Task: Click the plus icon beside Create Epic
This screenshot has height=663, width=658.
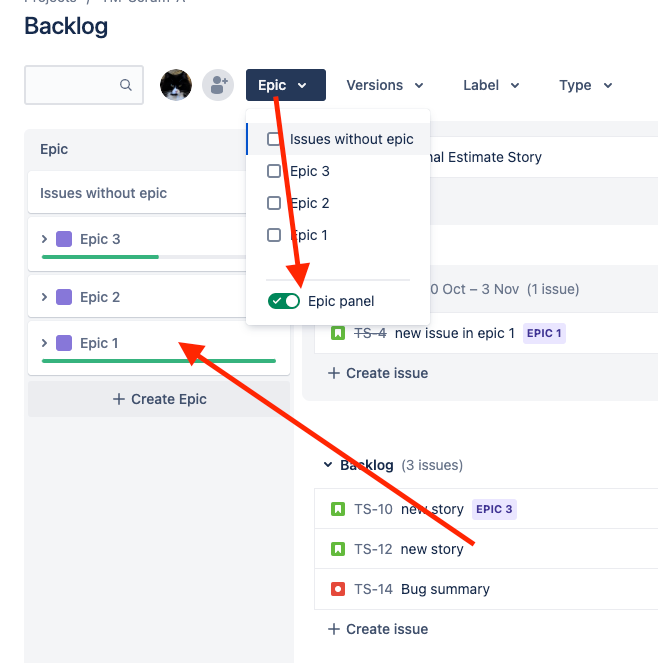Action: point(119,399)
